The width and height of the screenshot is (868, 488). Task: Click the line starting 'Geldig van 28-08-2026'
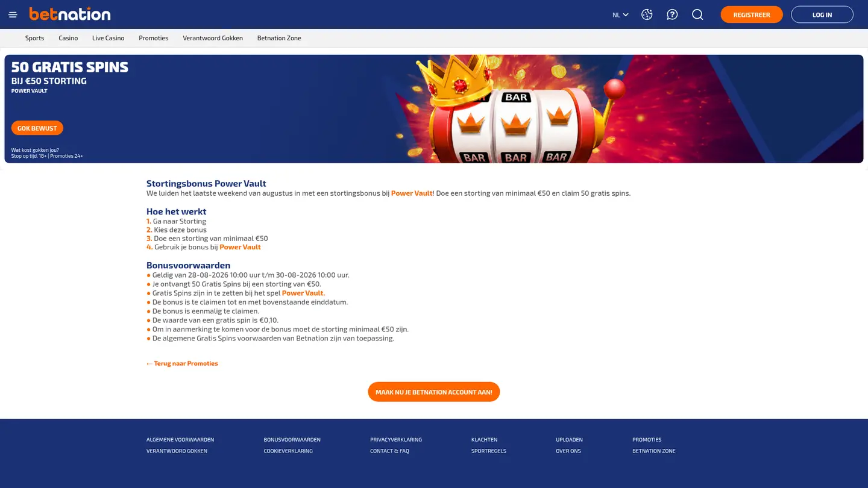251,275
